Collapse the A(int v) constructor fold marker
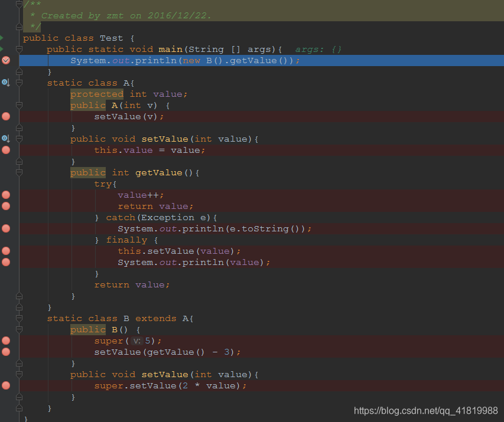 point(19,105)
